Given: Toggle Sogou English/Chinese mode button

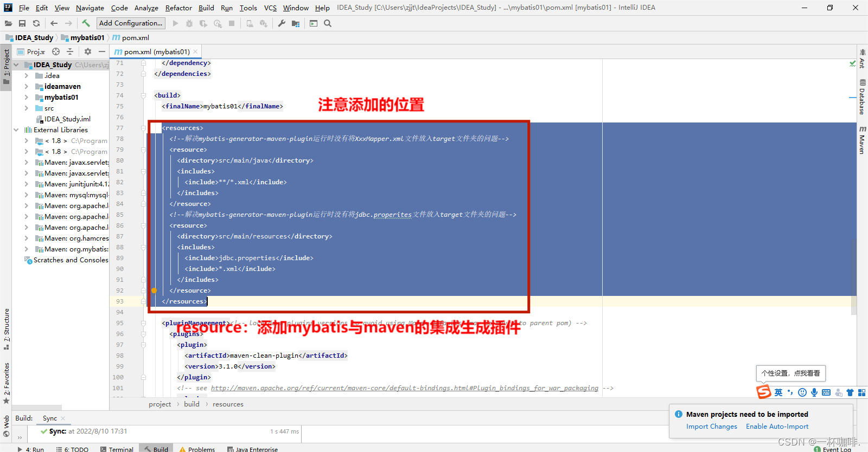Looking at the screenshot, I should point(778,392).
